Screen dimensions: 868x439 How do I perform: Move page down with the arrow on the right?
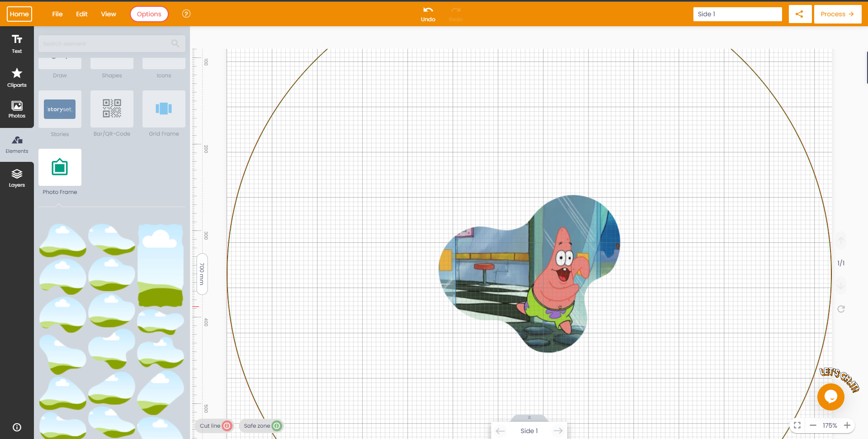pyautogui.click(x=841, y=286)
